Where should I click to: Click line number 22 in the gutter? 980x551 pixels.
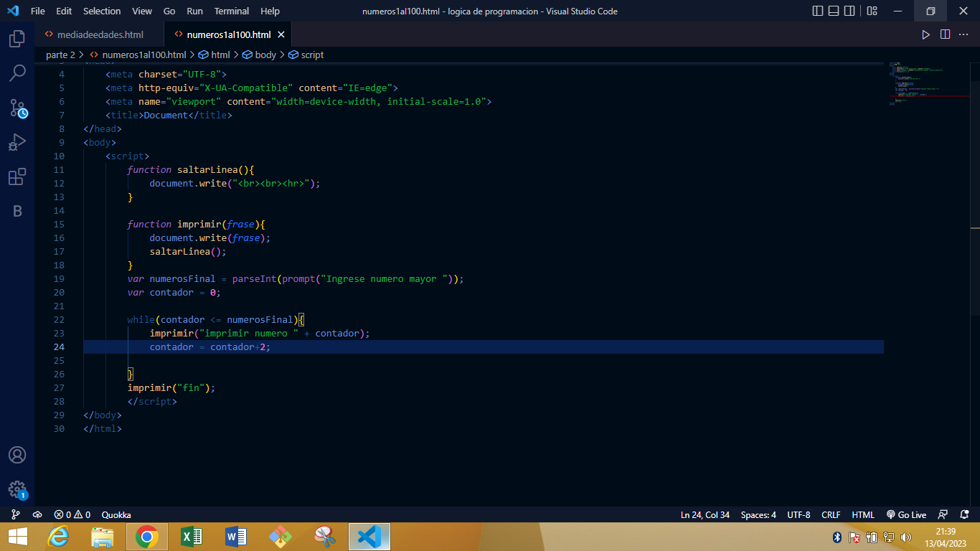click(x=59, y=319)
